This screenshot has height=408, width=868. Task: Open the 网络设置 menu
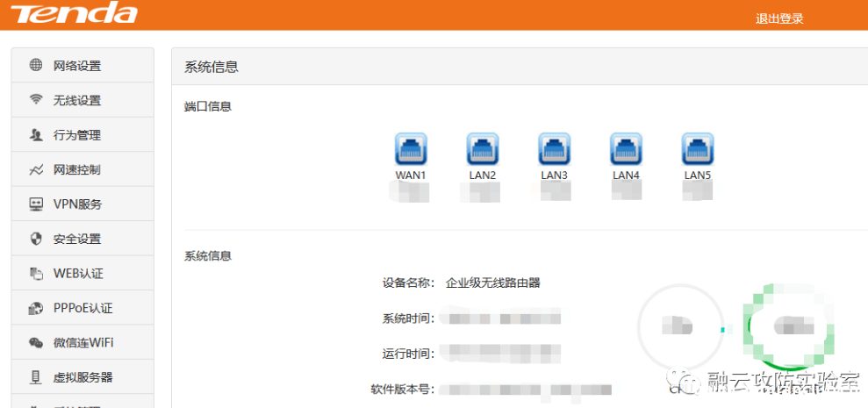(82, 65)
